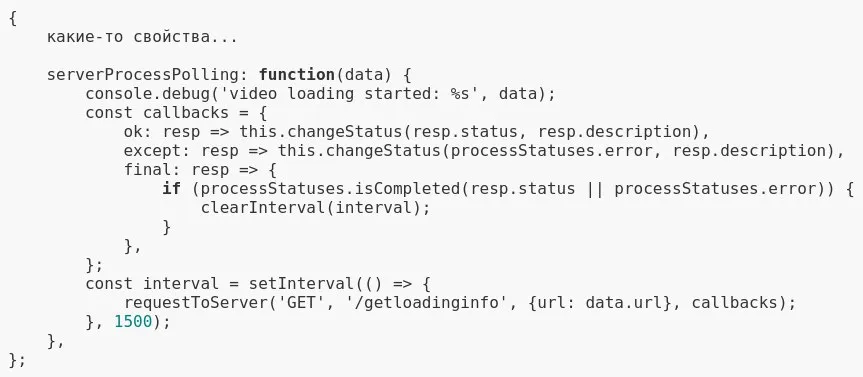The width and height of the screenshot is (863, 377).
Task: Click processStatuses.error in the except line
Action: (x=551, y=151)
